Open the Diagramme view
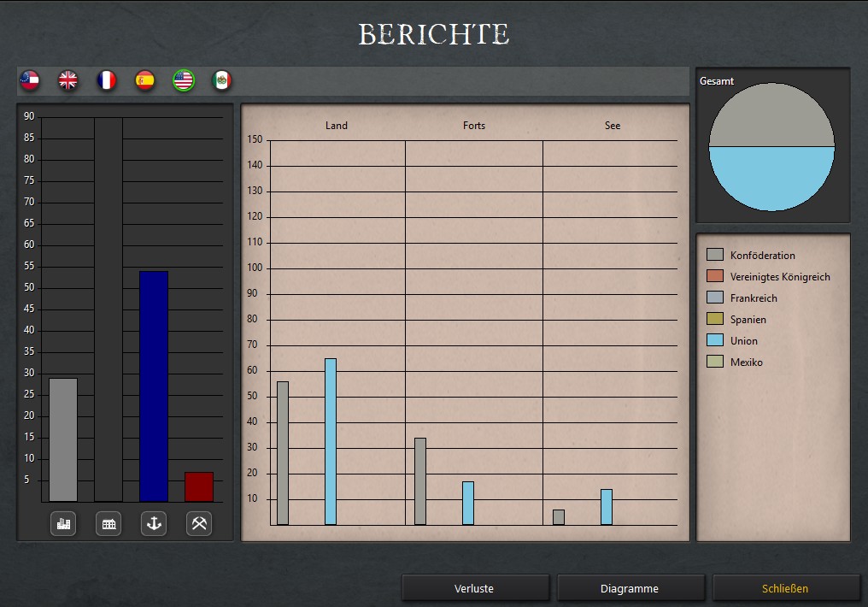The image size is (868, 607). pyautogui.click(x=630, y=588)
